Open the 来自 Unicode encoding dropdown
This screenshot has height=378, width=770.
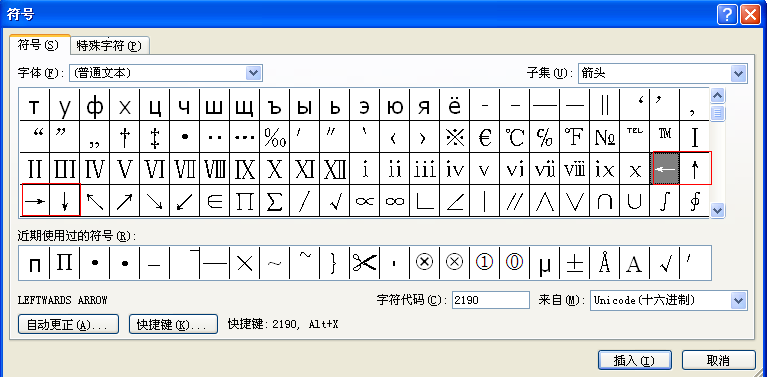pyautogui.click(x=739, y=300)
